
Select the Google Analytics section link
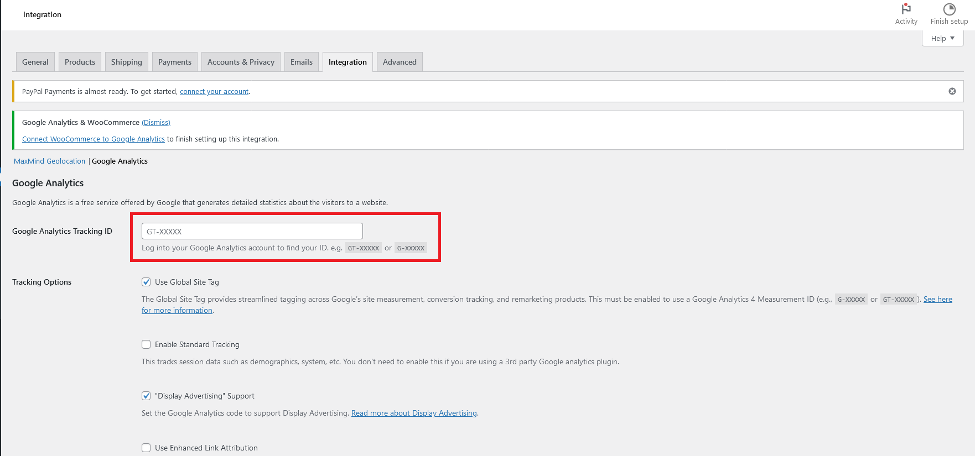point(120,161)
